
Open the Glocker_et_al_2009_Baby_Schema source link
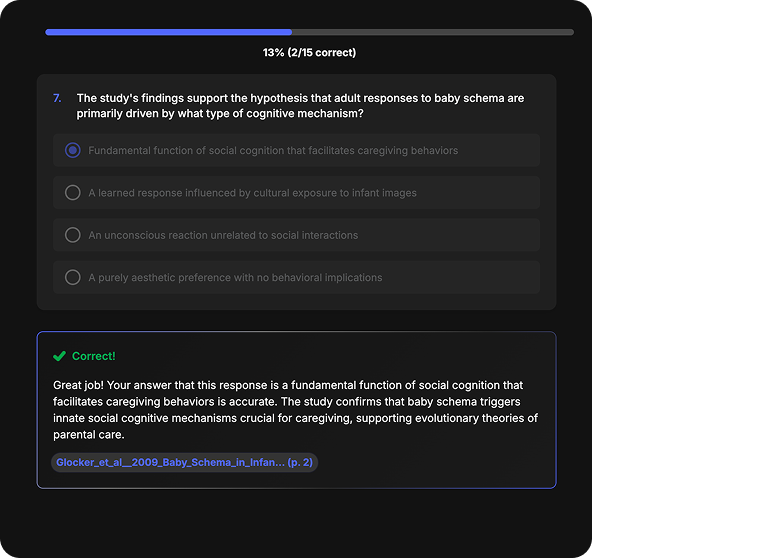[184, 462]
